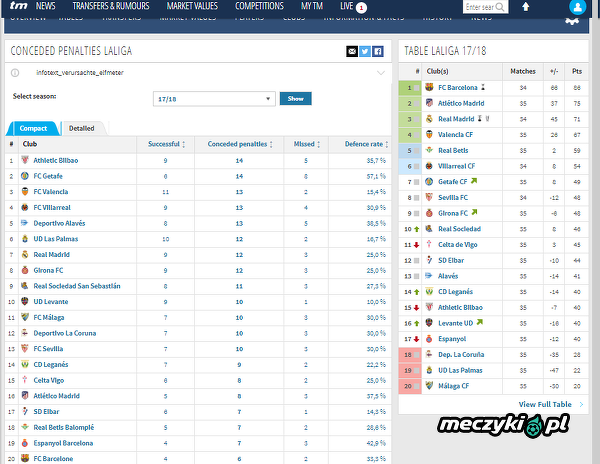Share page via email icon
Image resolution: width=600 pixels, height=464 pixels.
[x=352, y=51]
